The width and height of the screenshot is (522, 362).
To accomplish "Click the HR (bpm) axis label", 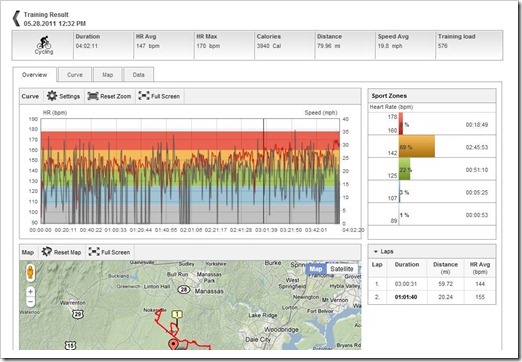I will (55, 113).
